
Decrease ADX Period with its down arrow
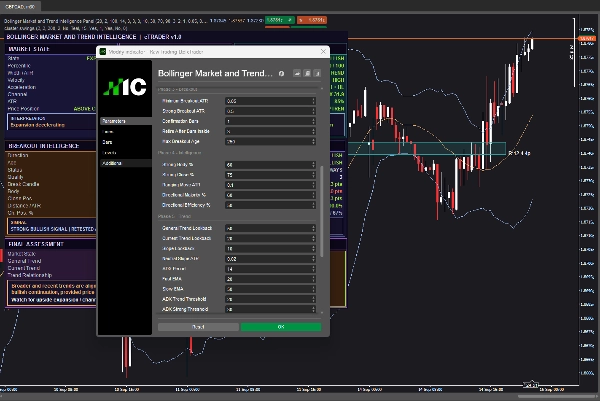313,271
